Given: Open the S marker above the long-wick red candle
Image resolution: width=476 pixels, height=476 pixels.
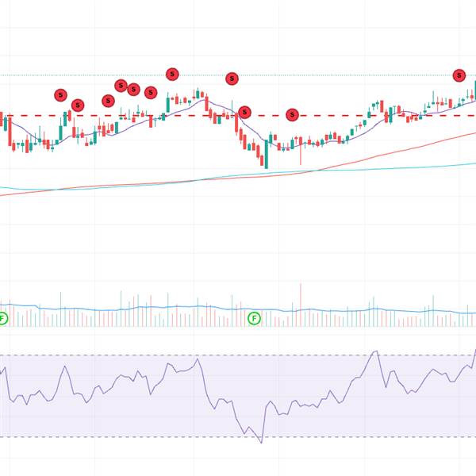Looking at the screenshot, I should point(292,115).
